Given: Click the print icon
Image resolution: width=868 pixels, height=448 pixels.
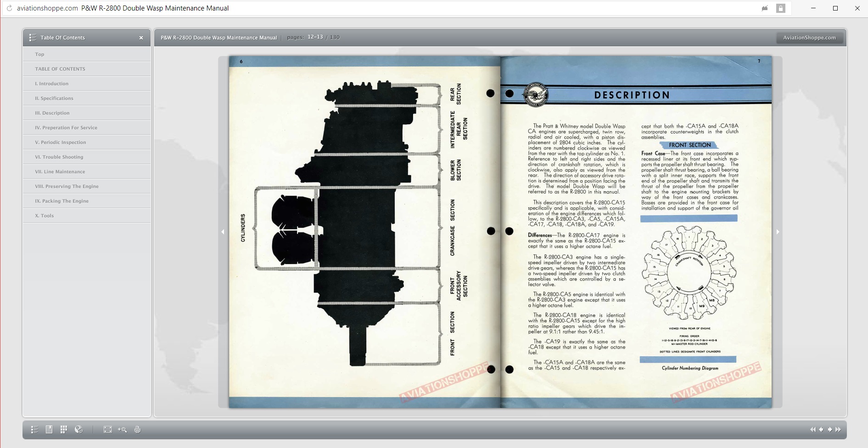Looking at the screenshot, I should pos(137,430).
